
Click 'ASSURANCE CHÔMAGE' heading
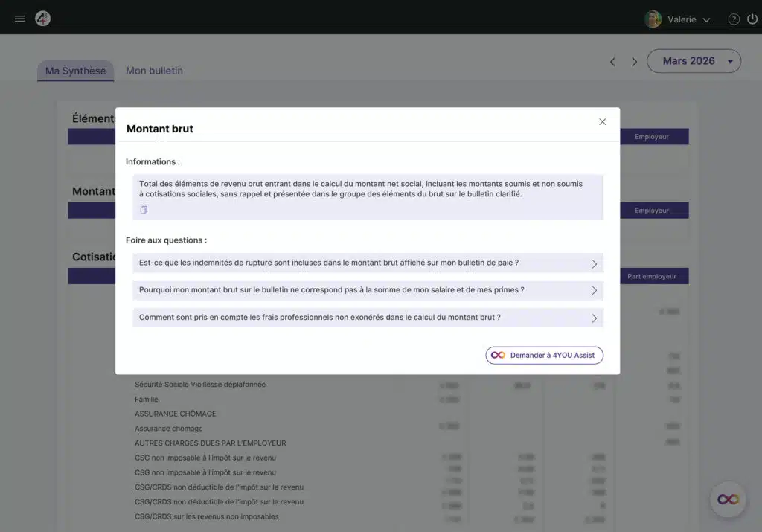[175, 414]
